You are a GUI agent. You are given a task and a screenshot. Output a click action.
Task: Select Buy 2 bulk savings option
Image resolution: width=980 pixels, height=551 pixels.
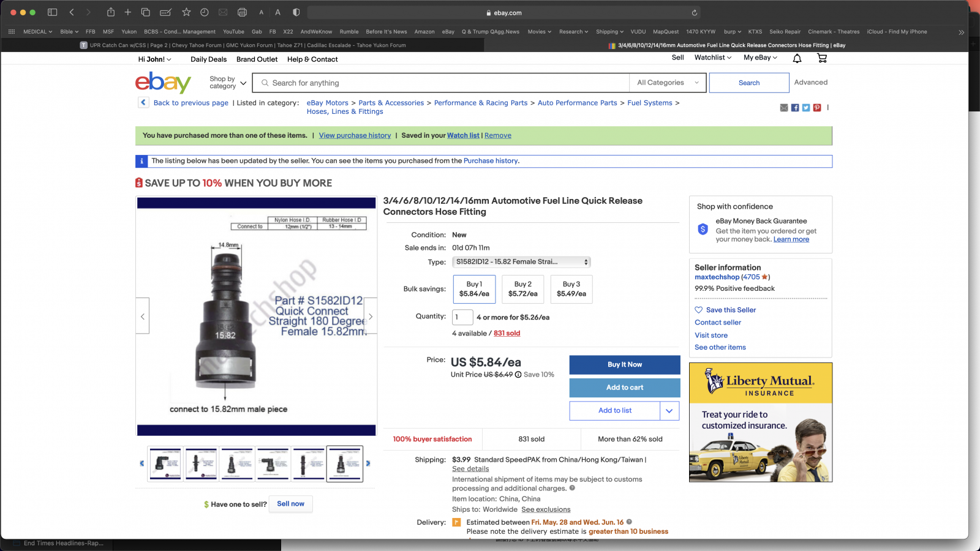(522, 289)
